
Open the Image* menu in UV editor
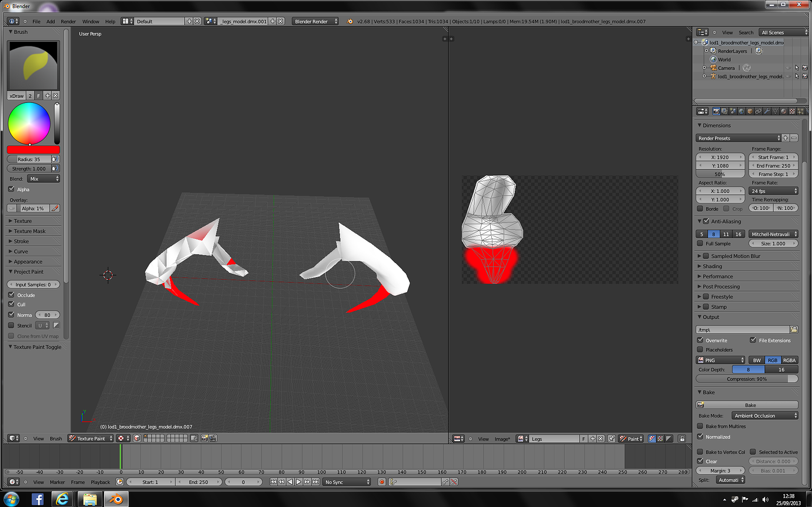click(502, 439)
